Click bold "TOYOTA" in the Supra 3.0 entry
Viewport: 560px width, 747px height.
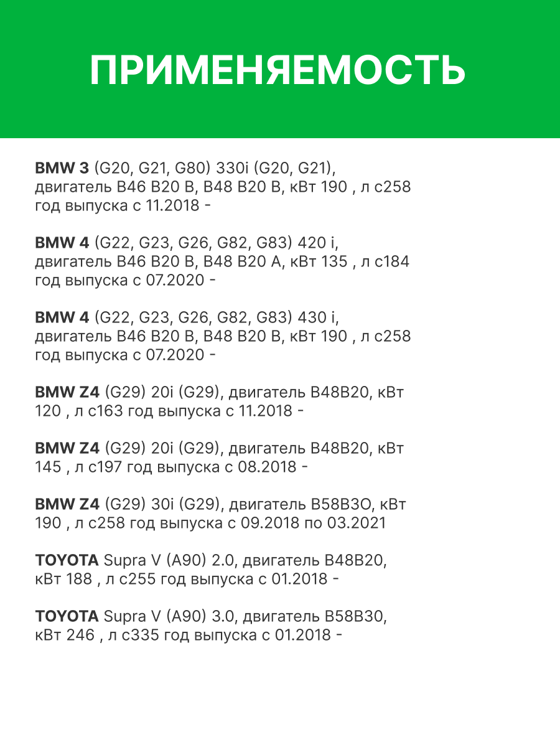(x=67, y=616)
